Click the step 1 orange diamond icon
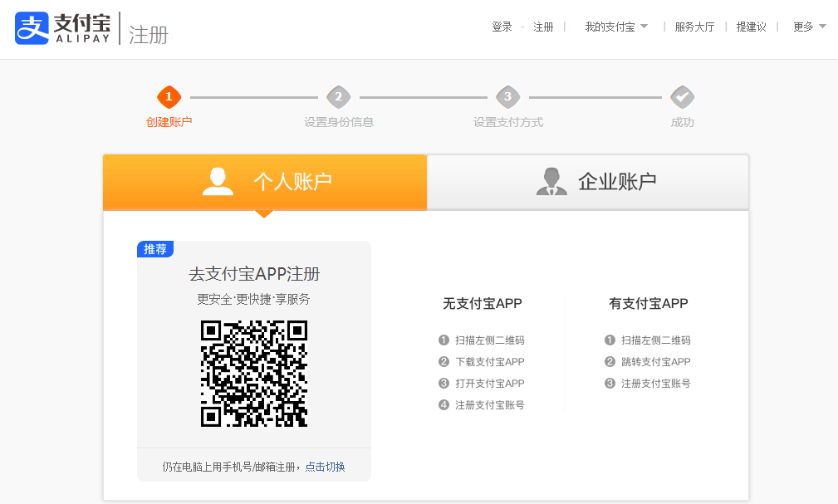This screenshot has height=504, width=838. [x=169, y=97]
